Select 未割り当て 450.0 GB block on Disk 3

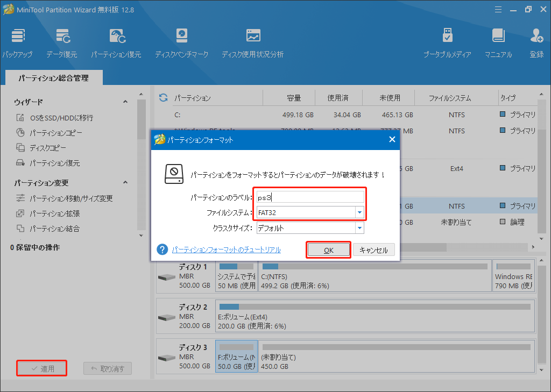pyautogui.click(x=397, y=356)
